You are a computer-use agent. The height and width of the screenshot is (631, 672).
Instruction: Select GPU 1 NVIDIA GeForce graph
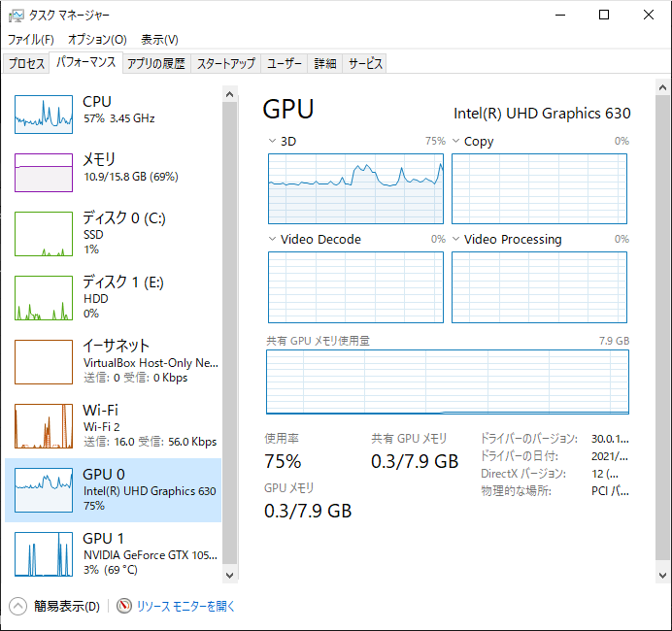click(44, 553)
